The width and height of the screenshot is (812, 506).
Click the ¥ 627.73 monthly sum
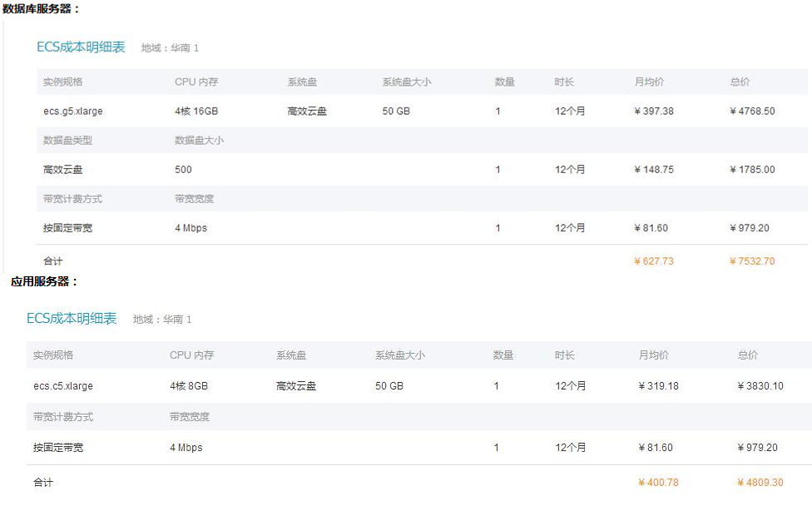[653, 261]
